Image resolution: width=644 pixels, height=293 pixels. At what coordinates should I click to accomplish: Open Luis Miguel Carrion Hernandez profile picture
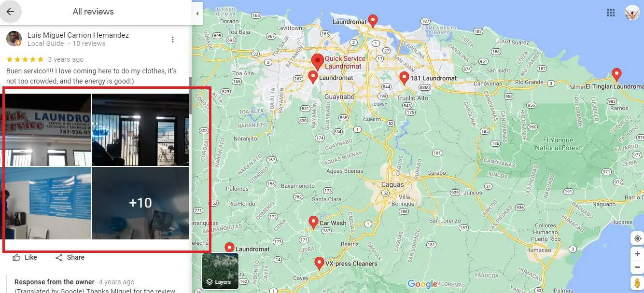pos(14,39)
